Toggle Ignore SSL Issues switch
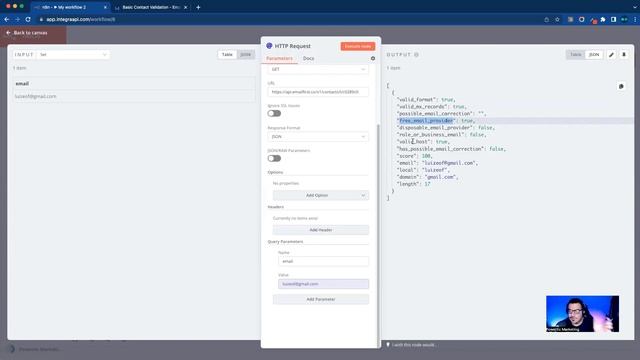 (x=274, y=113)
